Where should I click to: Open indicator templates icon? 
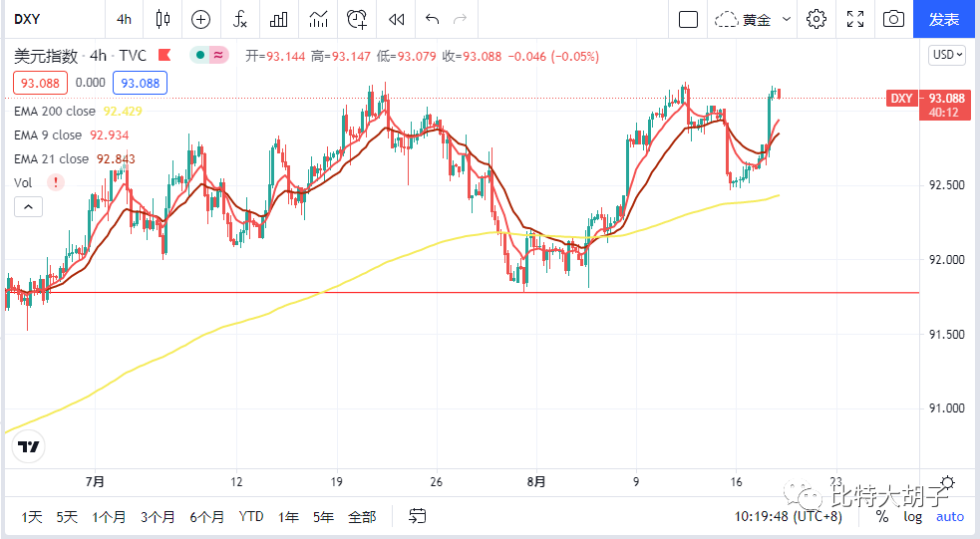[318, 19]
